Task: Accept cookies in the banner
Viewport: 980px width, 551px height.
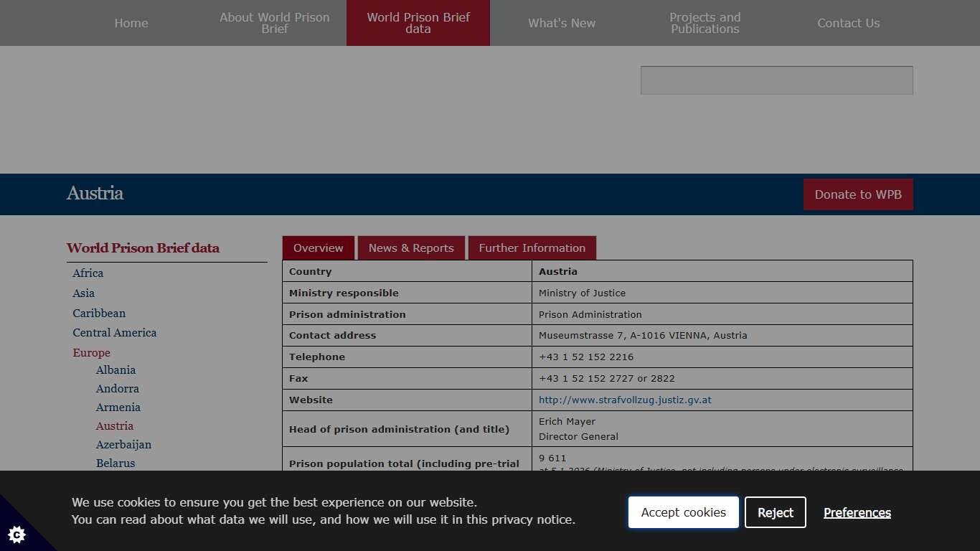Action: click(683, 512)
